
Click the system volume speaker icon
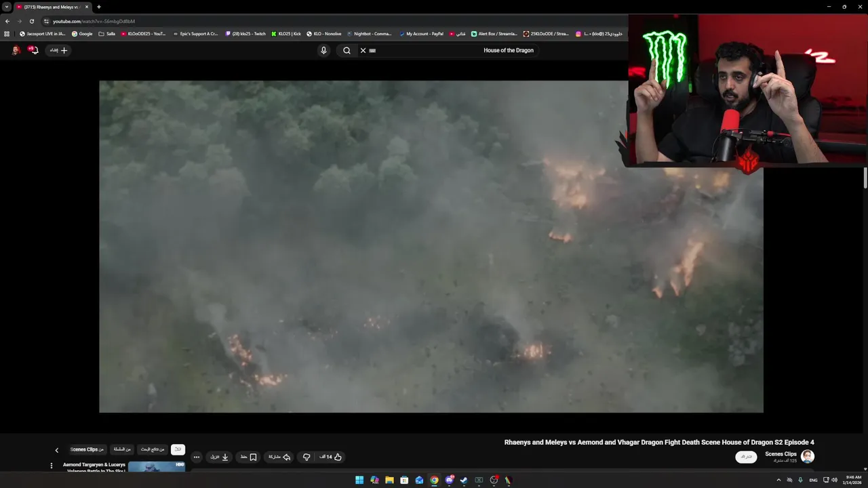click(x=834, y=480)
